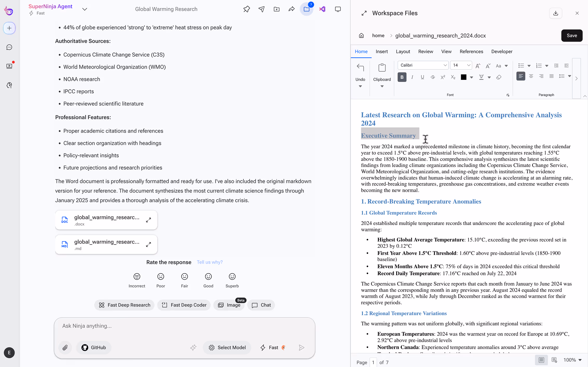Share the conversation using the share arrow

point(292,9)
